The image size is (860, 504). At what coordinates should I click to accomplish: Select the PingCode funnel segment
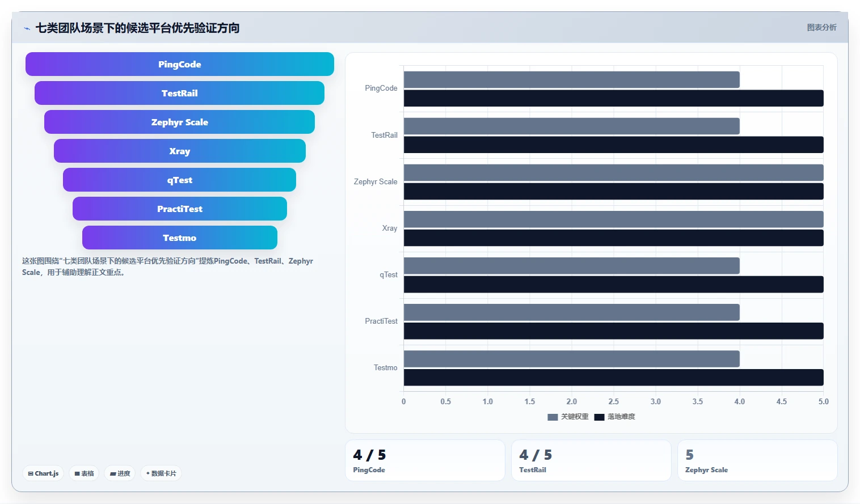[180, 64]
